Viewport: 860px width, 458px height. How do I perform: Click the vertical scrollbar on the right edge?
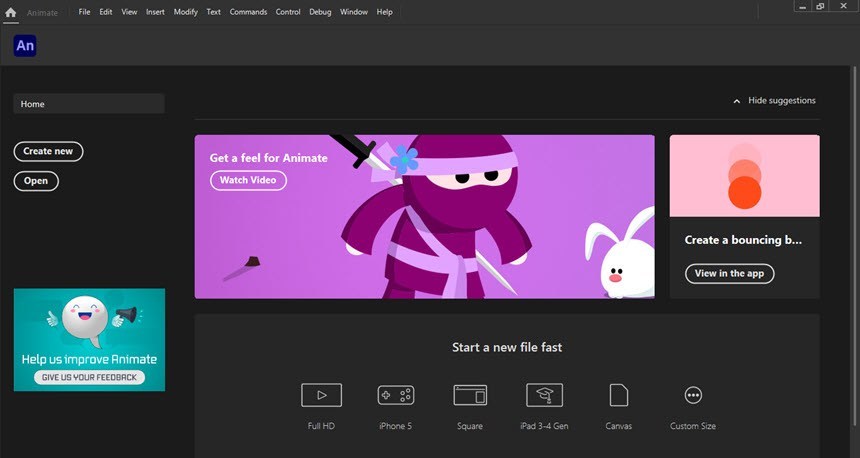(857, 247)
